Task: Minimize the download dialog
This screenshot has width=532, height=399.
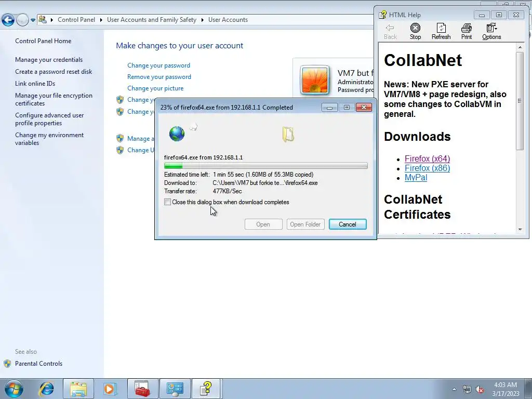Action: (329, 108)
